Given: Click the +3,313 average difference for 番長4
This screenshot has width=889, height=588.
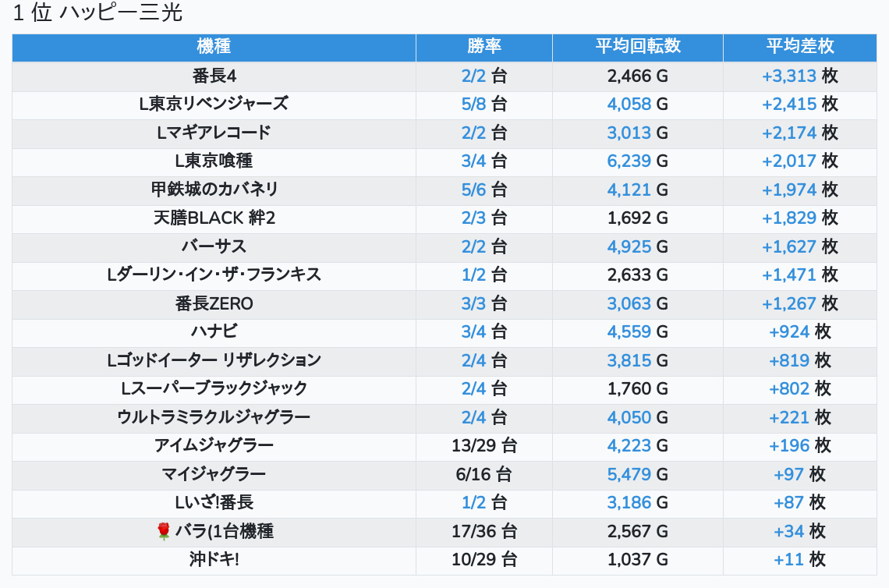Looking at the screenshot, I should 788,76.
